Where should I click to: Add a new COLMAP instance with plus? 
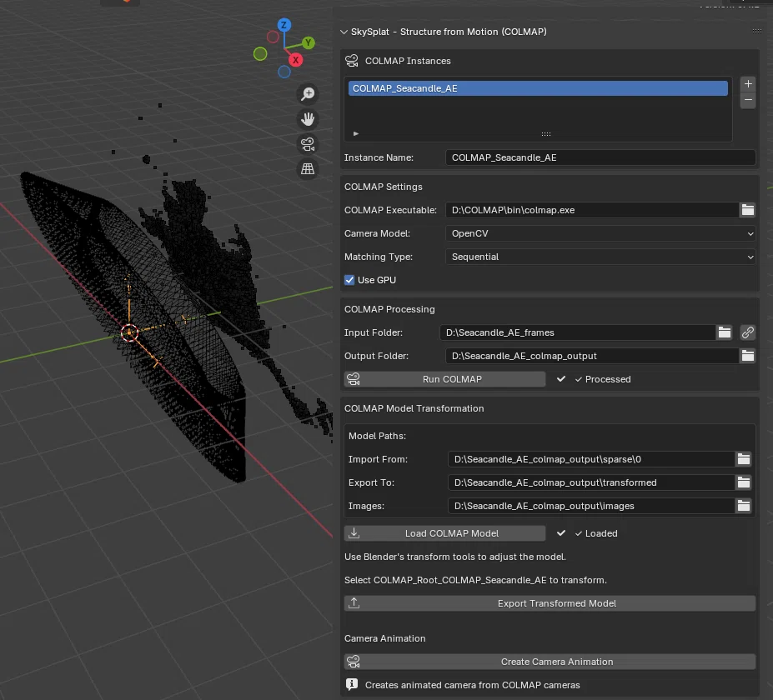click(x=748, y=83)
